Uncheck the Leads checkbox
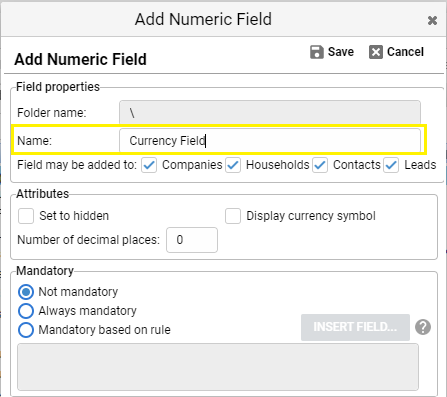Viewport: 447px width, 397px height. tap(391, 165)
